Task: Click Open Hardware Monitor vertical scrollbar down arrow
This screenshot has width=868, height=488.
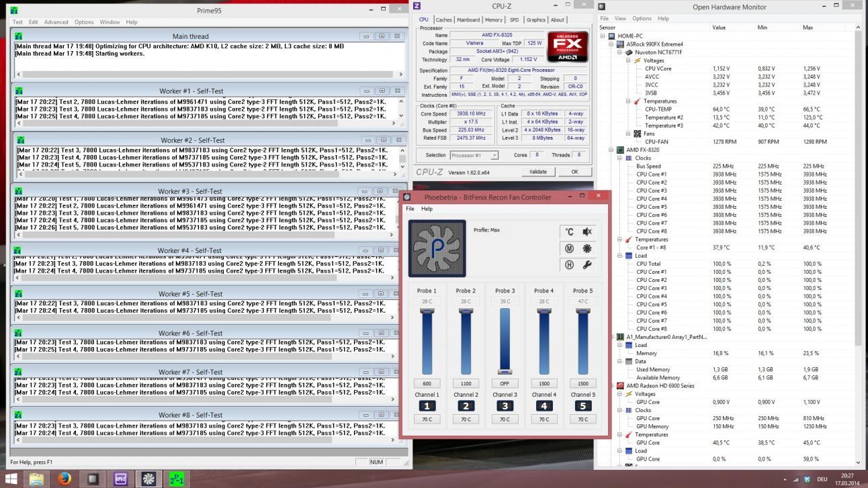Action: point(858,462)
